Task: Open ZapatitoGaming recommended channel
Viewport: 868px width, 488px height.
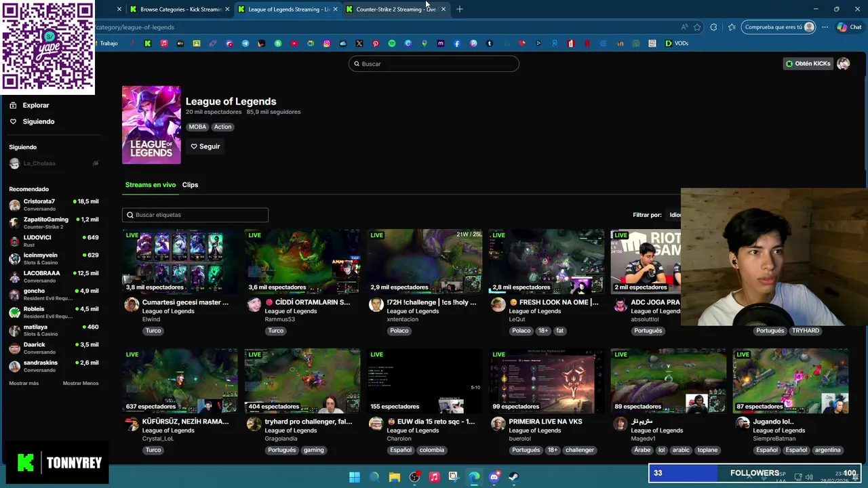Action: pyautogui.click(x=53, y=222)
